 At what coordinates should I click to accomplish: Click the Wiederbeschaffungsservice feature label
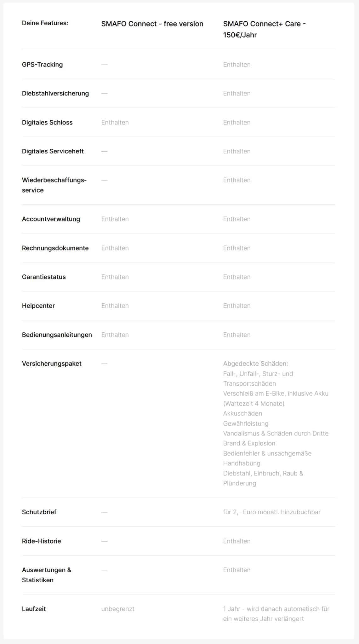[x=54, y=185]
